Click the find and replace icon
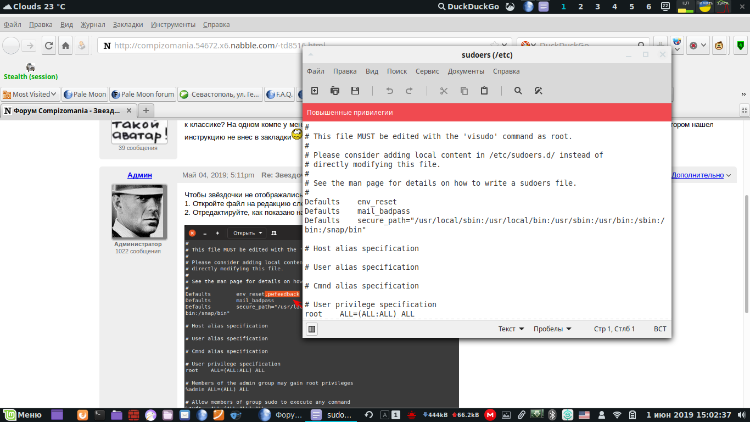 point(538,91)
